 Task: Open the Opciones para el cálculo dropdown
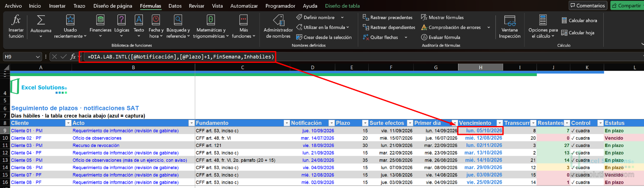point(543,27)
